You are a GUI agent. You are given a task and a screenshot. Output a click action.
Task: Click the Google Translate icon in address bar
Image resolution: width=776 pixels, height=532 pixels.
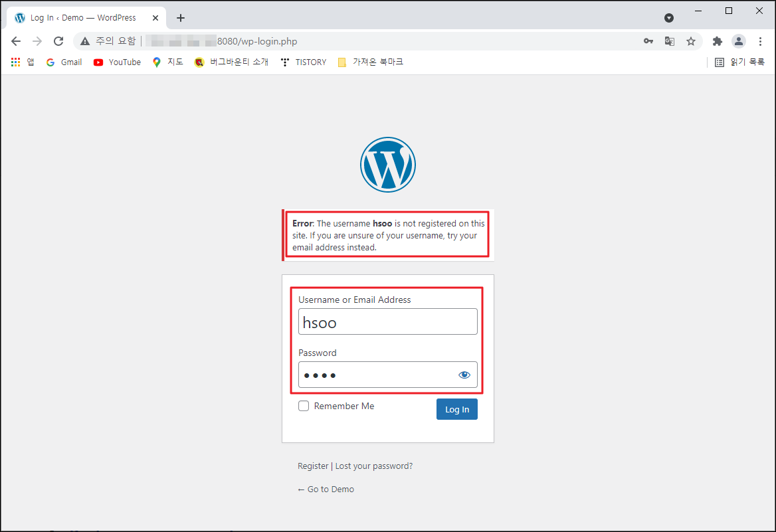(x=670, y=41)
